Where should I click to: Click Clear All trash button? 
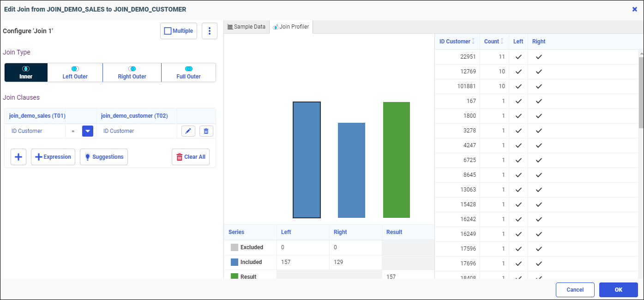point(191,157)
